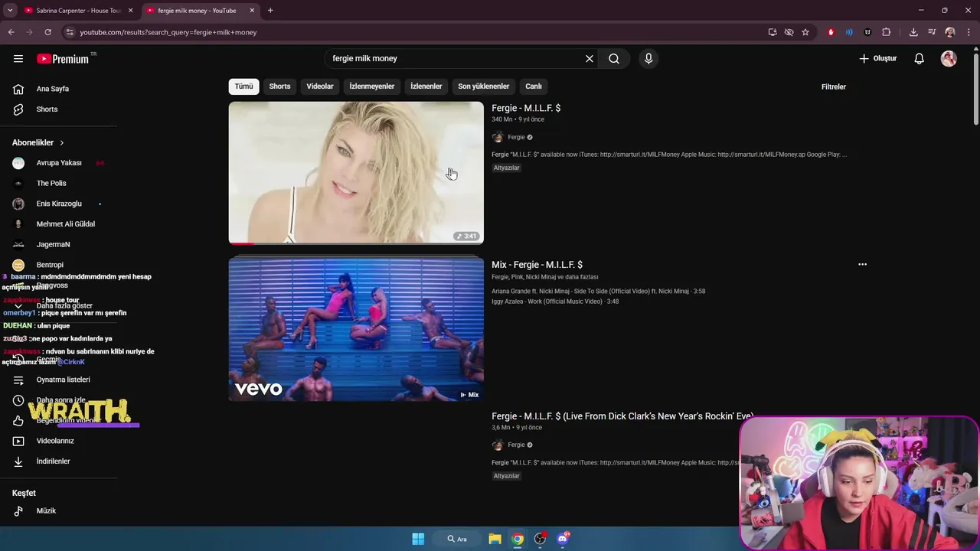Click the crossed-out eye icon in address bar

pos(789,32)
